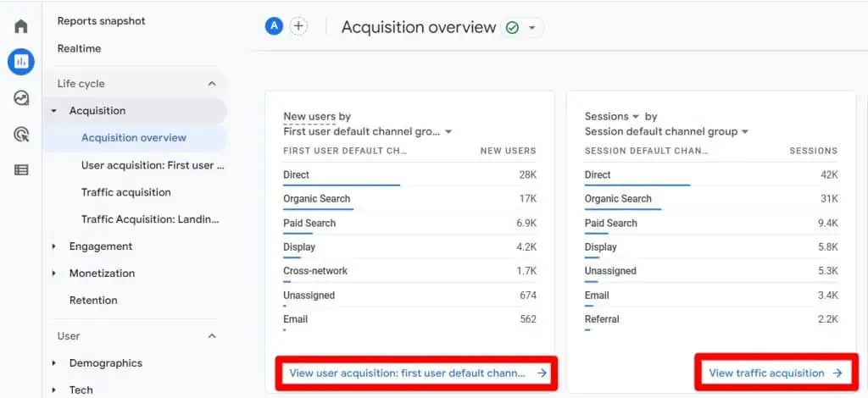Screen dimensions: 868x398
Task: Open the Realtime report
Action: pos(79,48)
